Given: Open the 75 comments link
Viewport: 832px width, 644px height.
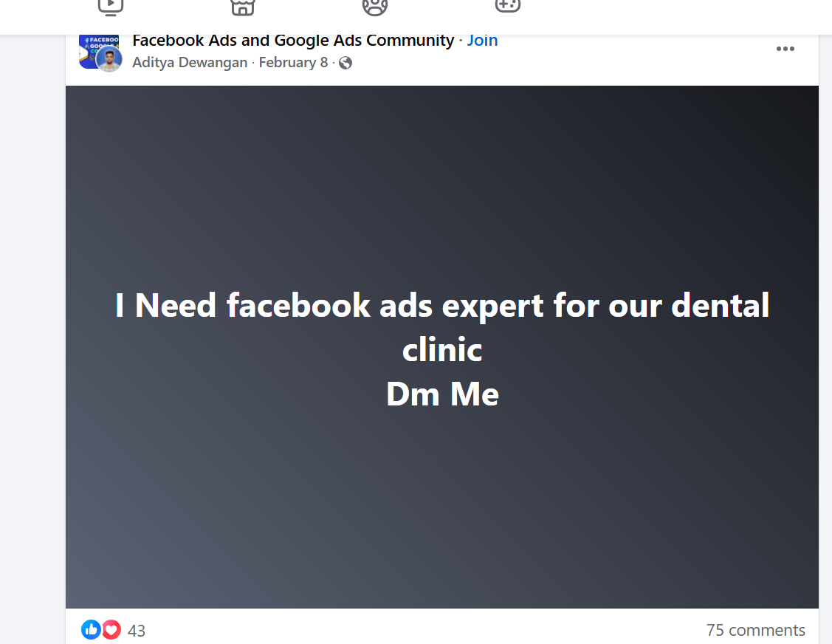Looking at the screenshot, I should point(756,630).
